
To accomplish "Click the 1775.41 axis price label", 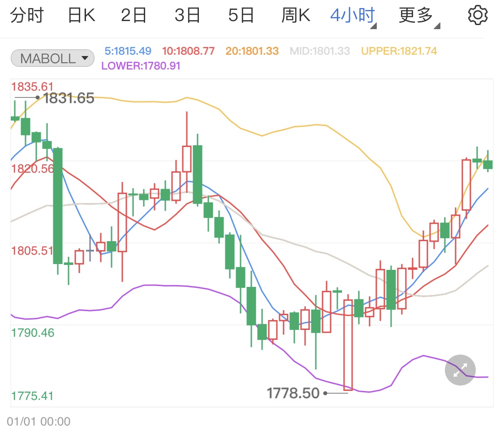I will 32,395.
